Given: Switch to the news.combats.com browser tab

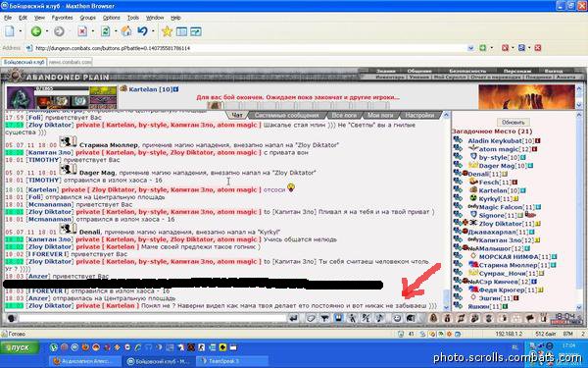Looking at the screenshot, I should point(70,62).
